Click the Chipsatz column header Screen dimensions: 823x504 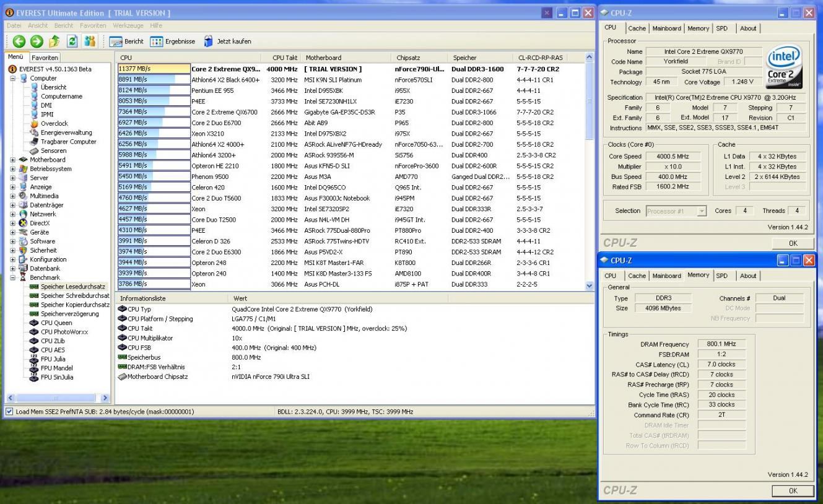pyautogui.click(x=420, y=58)
